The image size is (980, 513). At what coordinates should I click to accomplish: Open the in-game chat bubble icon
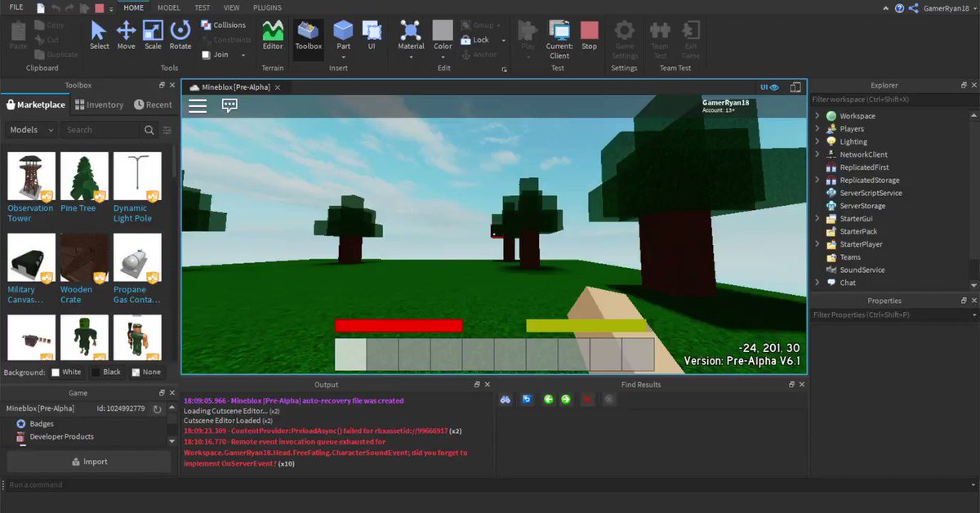click(x=229, y=105)
